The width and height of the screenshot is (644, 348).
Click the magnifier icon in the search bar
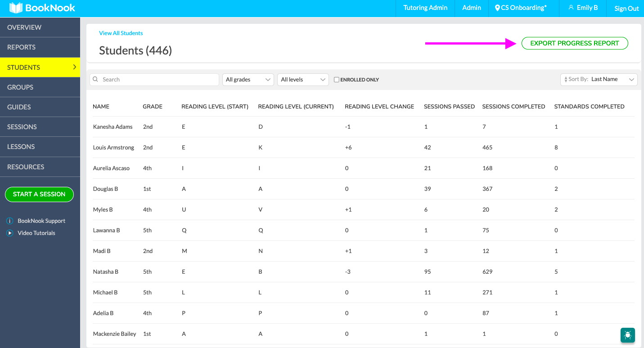coord(95,79)
